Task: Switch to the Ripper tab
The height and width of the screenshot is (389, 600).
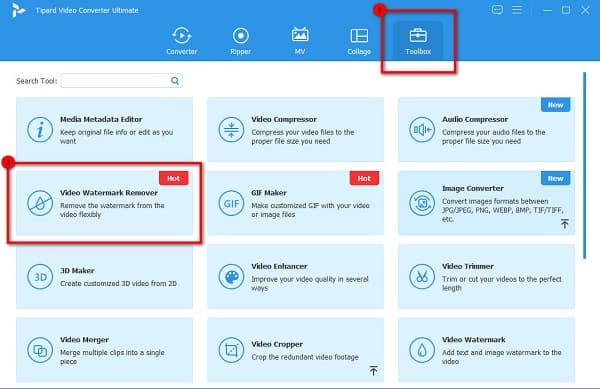Action: pyautogui.click(x=240, y=41)
